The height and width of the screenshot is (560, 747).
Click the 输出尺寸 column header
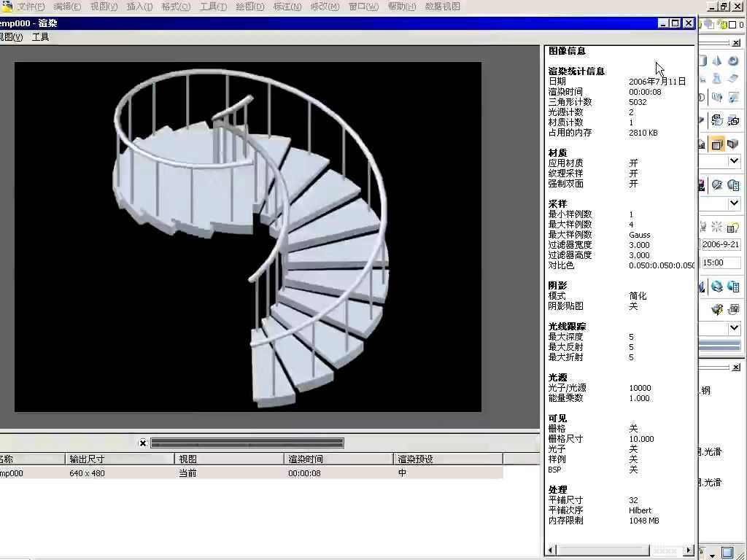(x=120, y=459)
